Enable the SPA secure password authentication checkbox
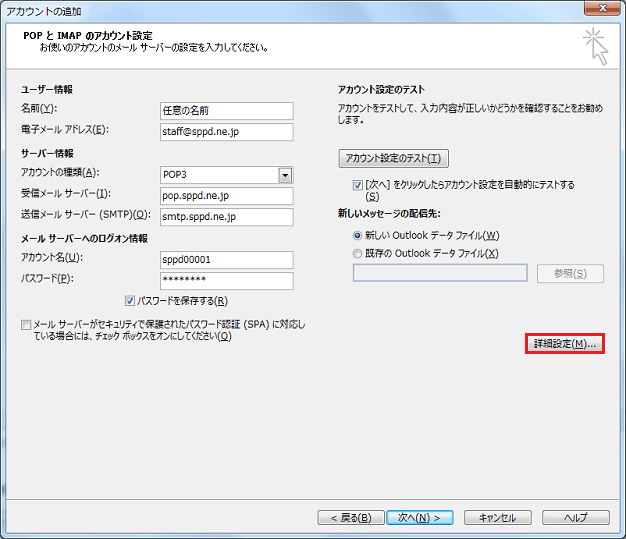This screenshot has width=626, height=539. point(26,325)
